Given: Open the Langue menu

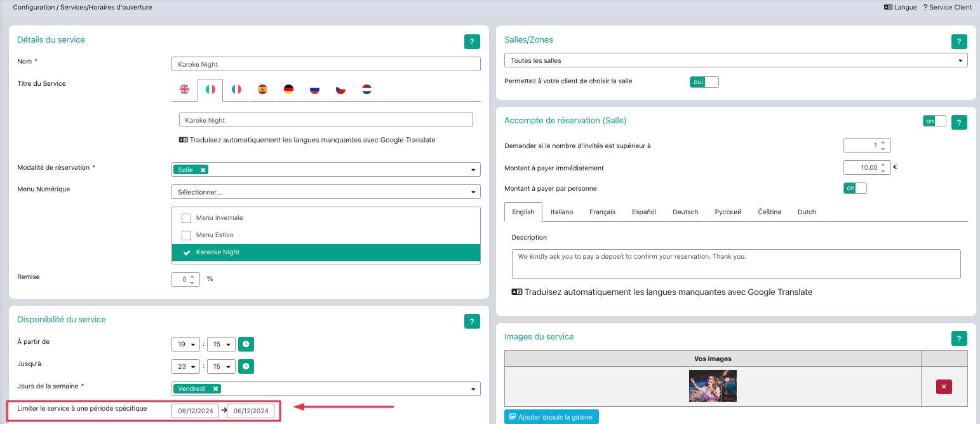Looking at the screenshot, I should tap(900, 8).
